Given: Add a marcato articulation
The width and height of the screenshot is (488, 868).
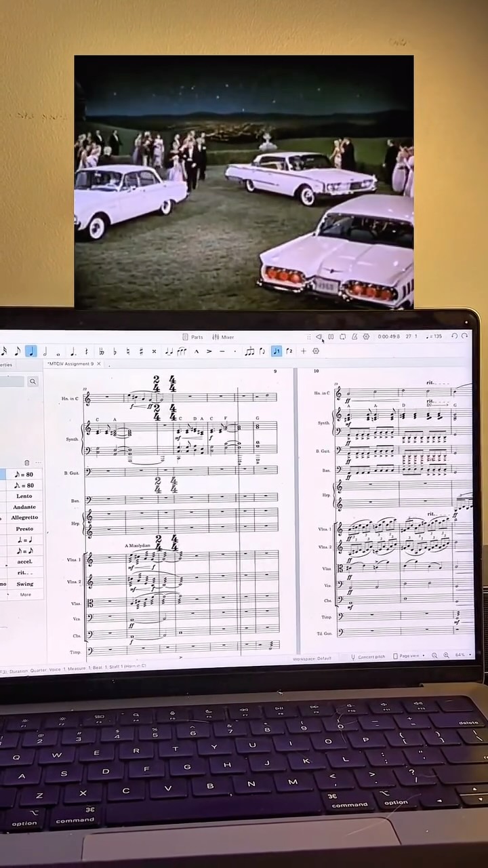Looking at the screenshot, I should [x=197, y=351].
